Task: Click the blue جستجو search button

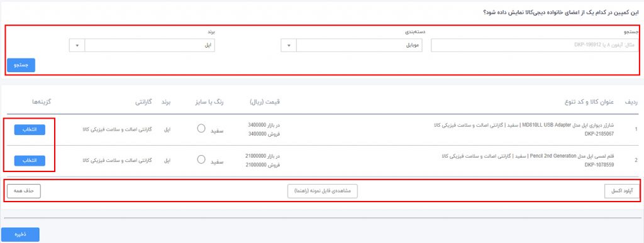Action: pos(21,65)
